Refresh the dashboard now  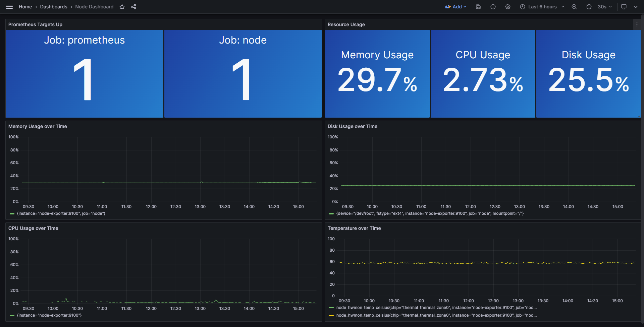[589, 7]
